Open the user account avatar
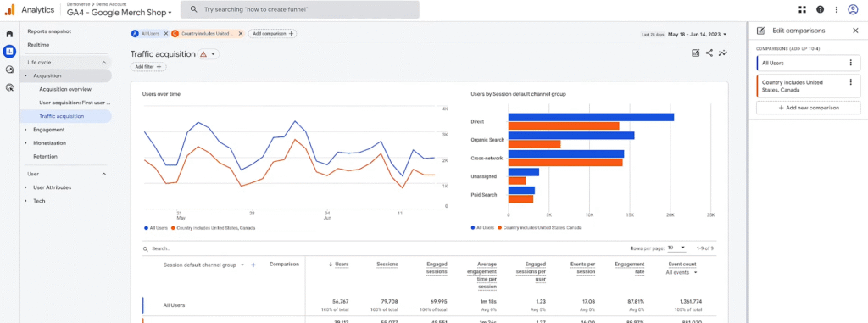Screen dimensions: 868x323 pyautogui.click(x=853, y=9)
